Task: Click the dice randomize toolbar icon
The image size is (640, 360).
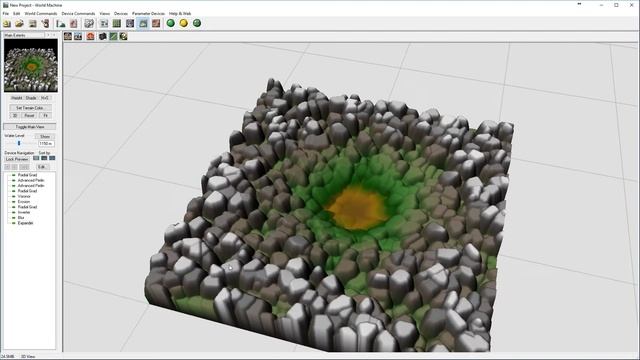Action: (x=89, y=24)
